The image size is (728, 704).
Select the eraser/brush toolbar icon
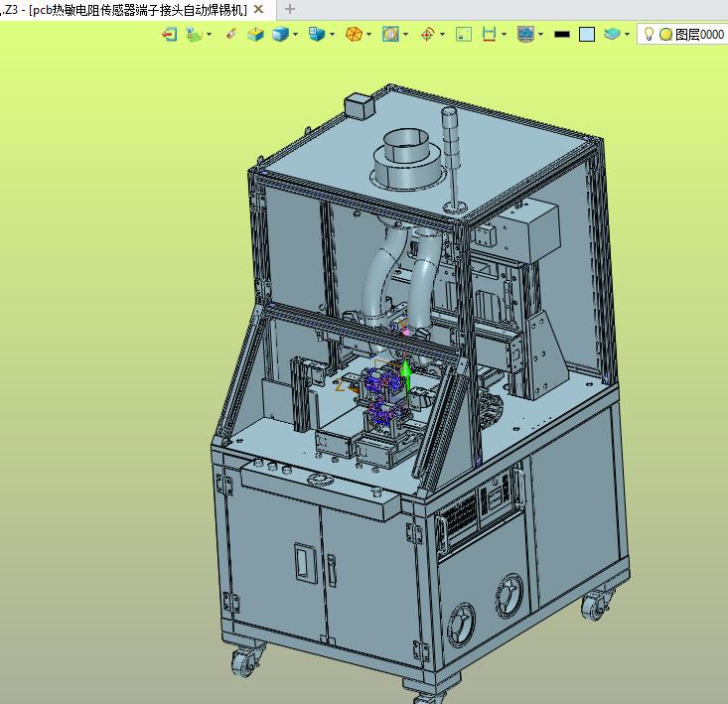tap(231, 34)
